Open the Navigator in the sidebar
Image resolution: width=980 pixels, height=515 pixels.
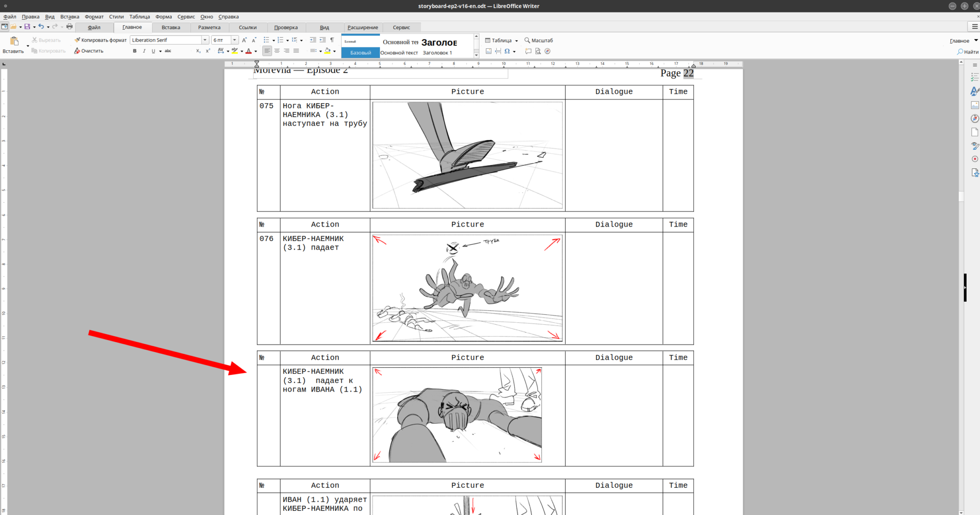[x=975, y=118]
